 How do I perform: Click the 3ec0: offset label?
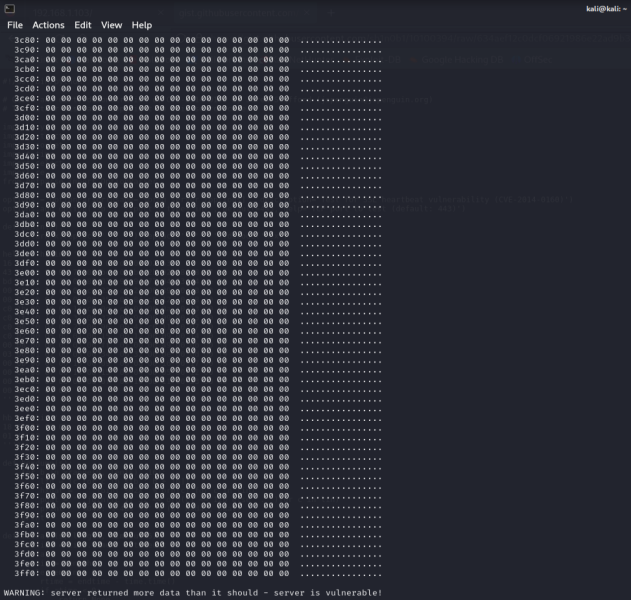(x=27, y=389)
